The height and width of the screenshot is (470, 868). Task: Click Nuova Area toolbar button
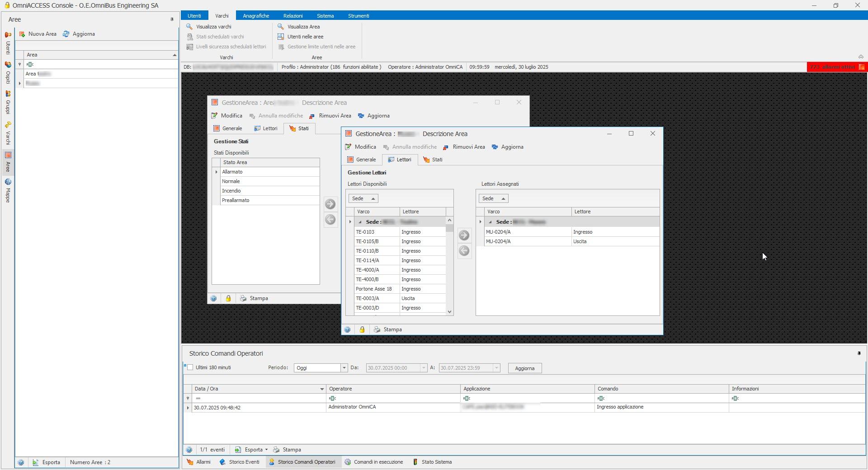tap(38, 34)
